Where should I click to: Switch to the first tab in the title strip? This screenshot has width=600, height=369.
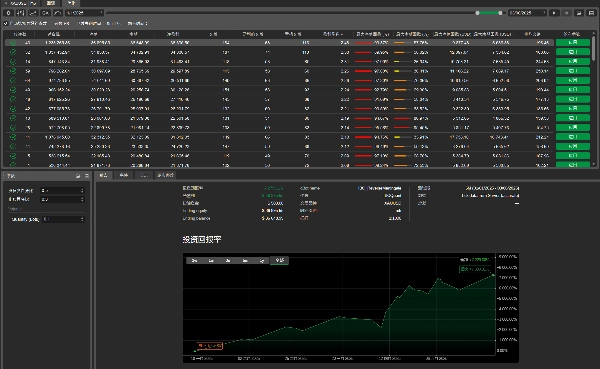click(x=22, y=3)
